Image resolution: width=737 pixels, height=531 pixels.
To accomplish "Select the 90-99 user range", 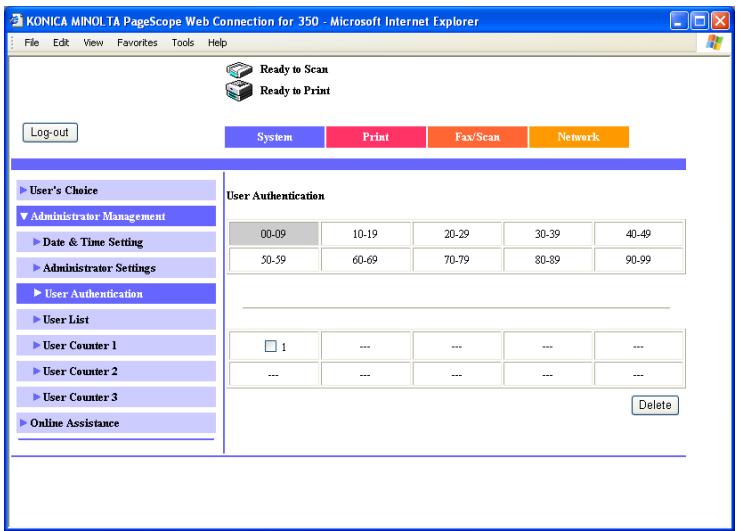I will coord(638,260).
